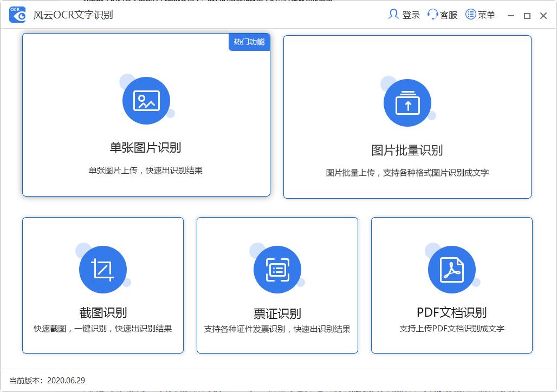Click the user silhouette icon beside 登录

click(x=393, y=15)
